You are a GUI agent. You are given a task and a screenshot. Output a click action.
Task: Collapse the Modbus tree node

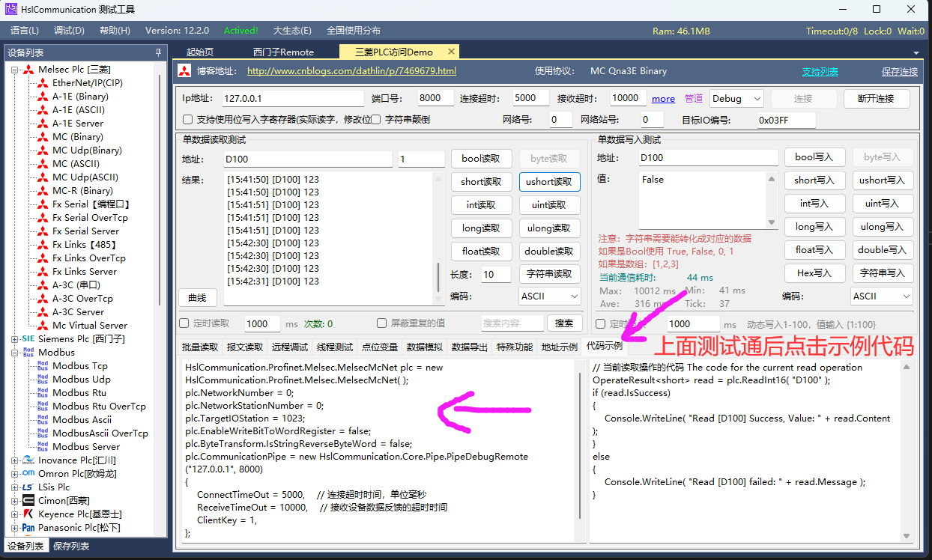[x=15, y=353]
